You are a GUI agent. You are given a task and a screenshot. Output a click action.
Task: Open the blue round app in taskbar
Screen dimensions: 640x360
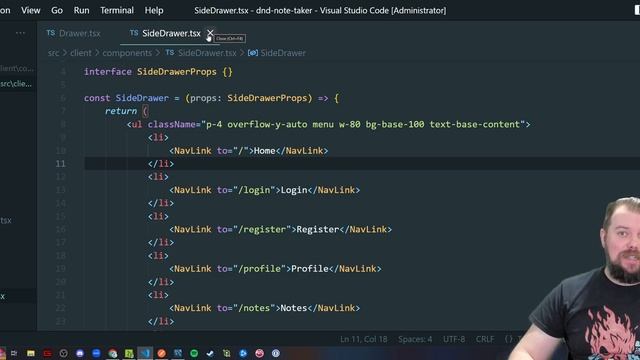[96, 353]
